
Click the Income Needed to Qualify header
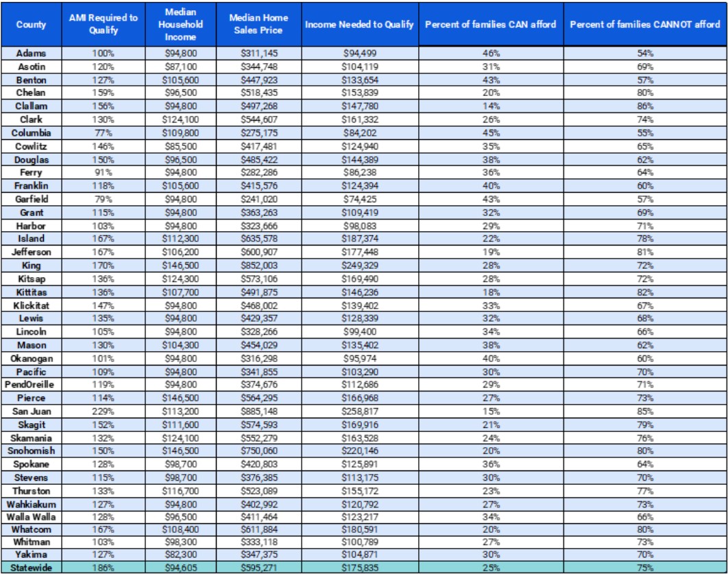[x=360, y=25]
